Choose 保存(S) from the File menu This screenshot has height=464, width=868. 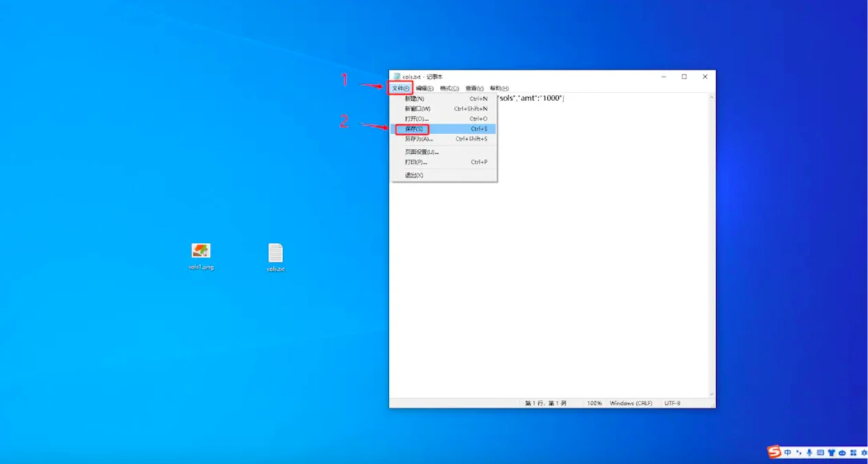pos(414,129)
